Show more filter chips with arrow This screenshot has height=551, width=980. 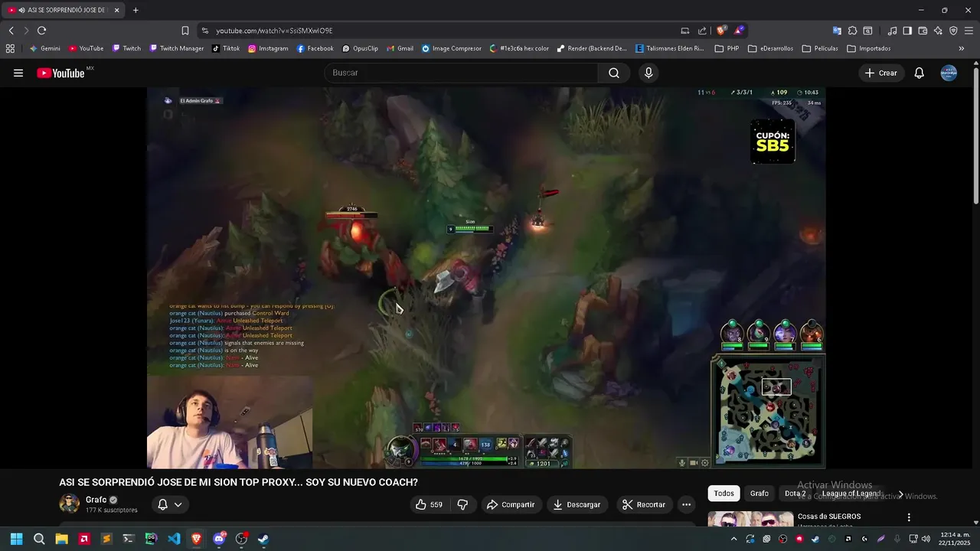[901, 494]
